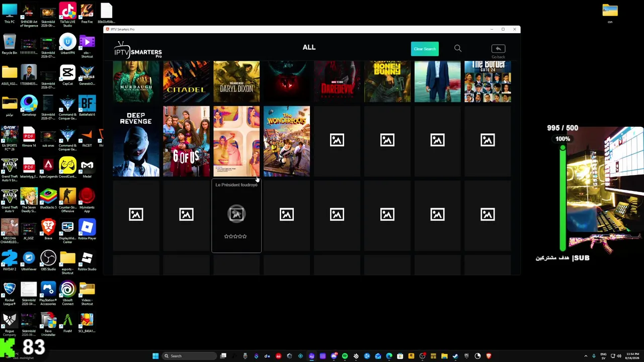Select the Le Président foudroyé tile
The width and height of the screenshot is (644, 362).
(x=236, y=215)
